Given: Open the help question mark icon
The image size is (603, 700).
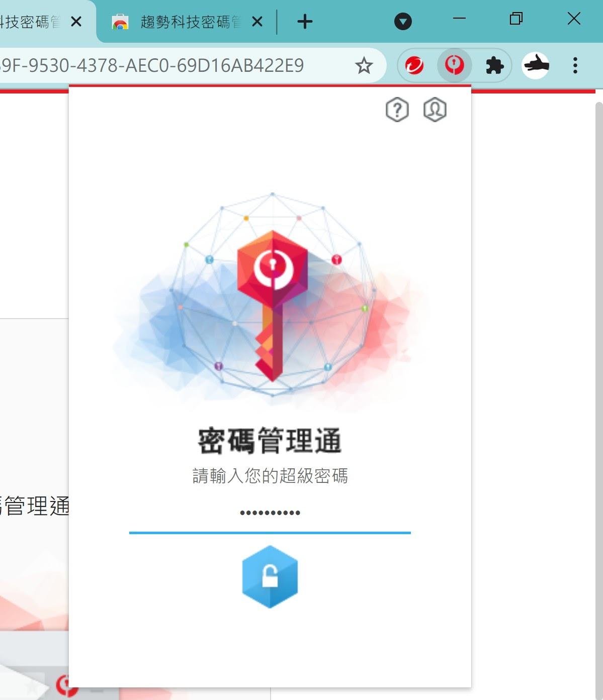Looking at the screenshot, I should click(x=397, y=110).
